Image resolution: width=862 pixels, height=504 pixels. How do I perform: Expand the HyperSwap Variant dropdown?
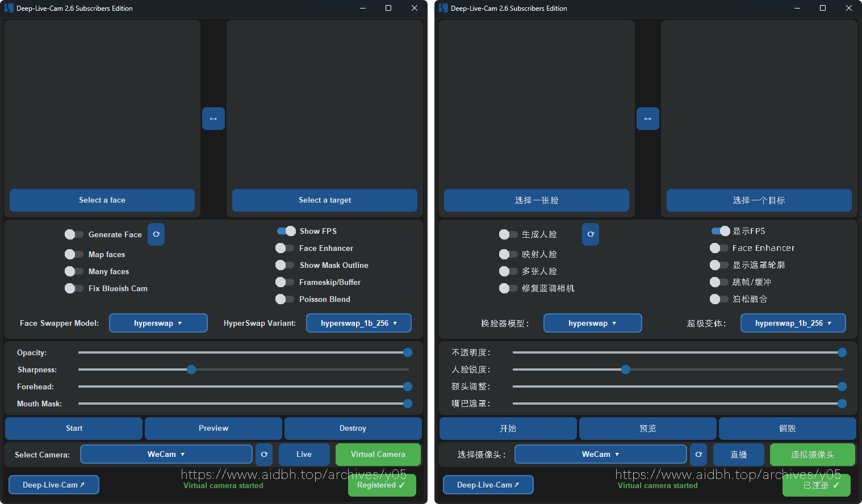click(x=358, y=323)
